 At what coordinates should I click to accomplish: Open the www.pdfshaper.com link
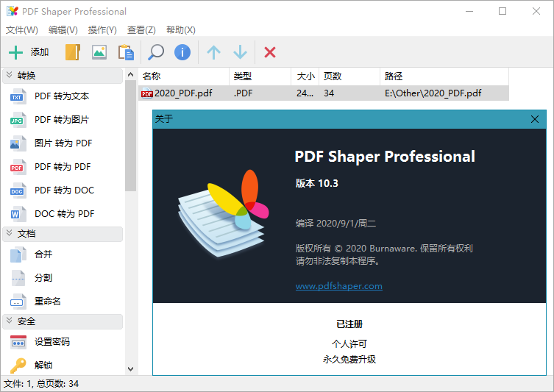click(x=338, y=286)
